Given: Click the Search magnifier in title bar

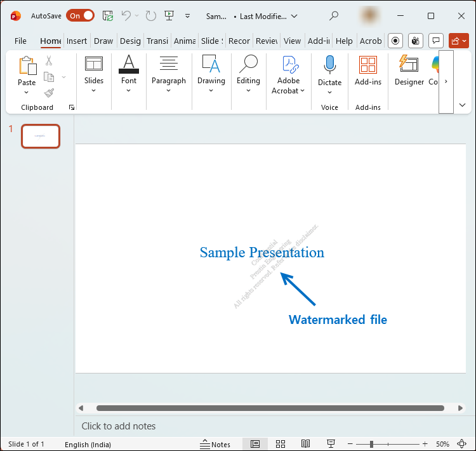Looking at the screenshot, I should pos(334,15).
